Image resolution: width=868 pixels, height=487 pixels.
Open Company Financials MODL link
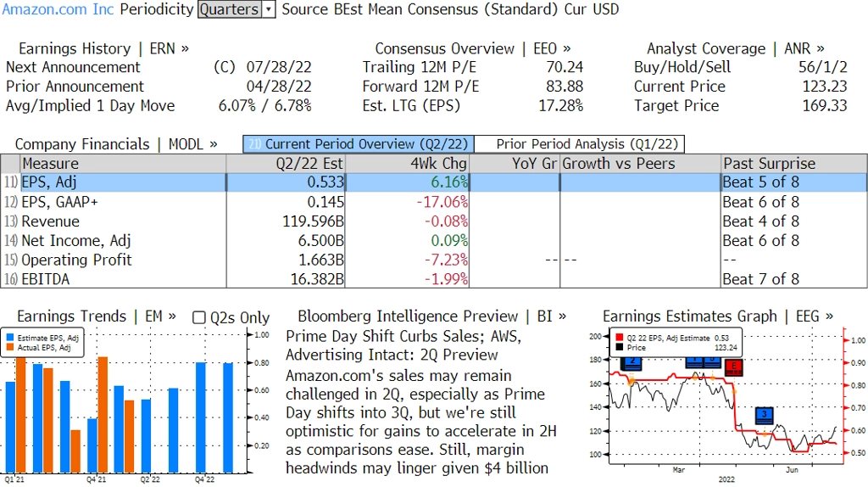tap(116, 144)
